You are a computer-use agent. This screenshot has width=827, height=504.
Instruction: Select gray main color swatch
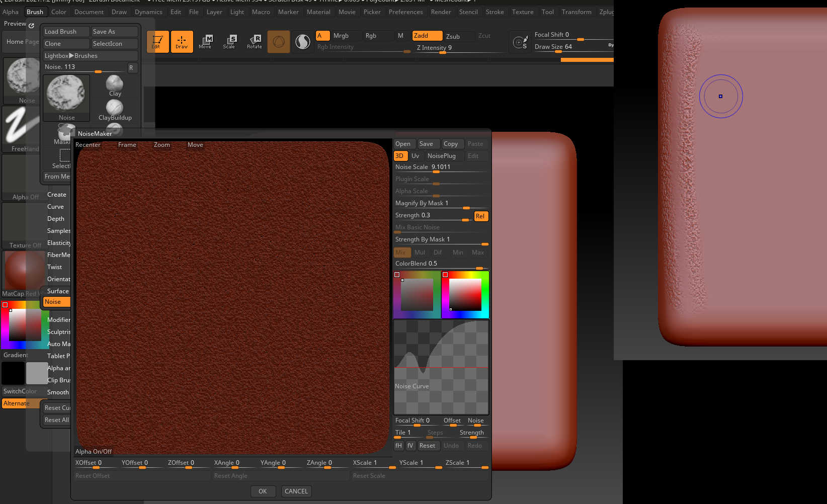[36, 373]
